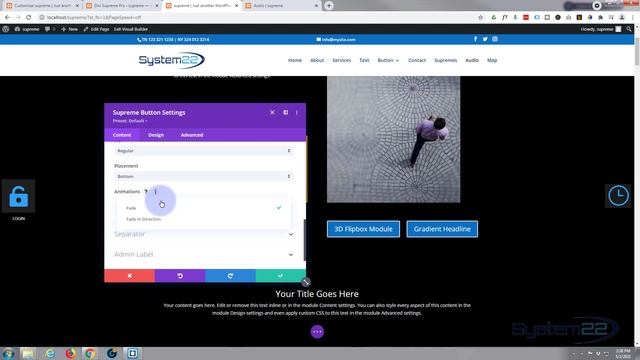Viewport: 640px width, 360px height.
Task: Click the admin bar search icon
Action: 629,29
